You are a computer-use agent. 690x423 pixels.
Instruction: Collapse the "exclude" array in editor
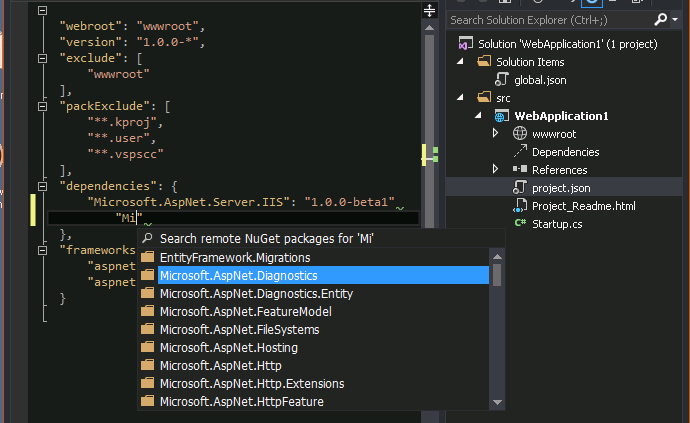(42, 58)
